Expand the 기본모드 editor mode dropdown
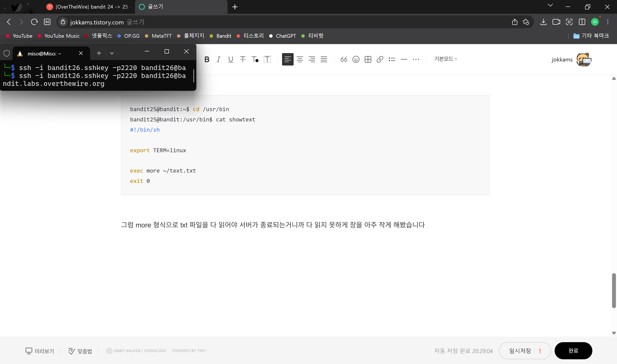Image resolution: width=617 pixels, height=364 pixels. (x=445, y=59)
